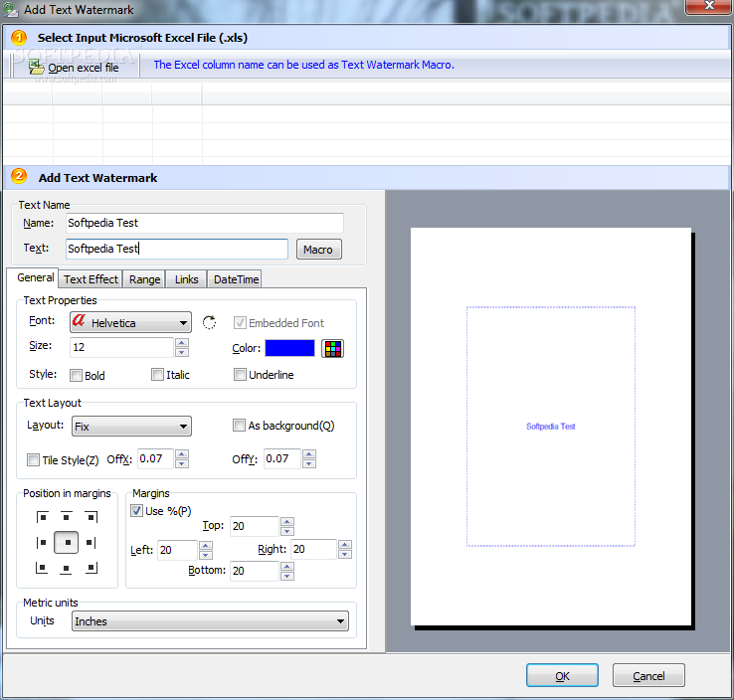Click the Embedded Font checkbox
Image resolution: width=734 pixels, height=700 pixels.
(240, 322)
